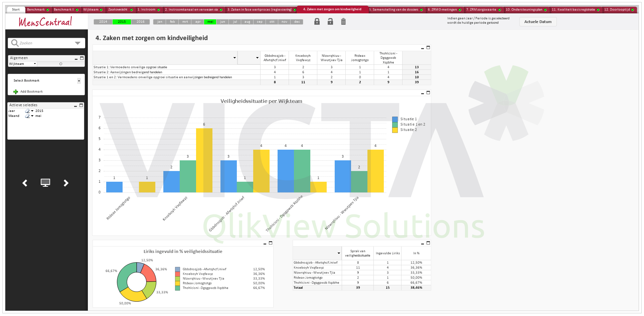644x316 pixels.
Task: Maximize the Algemeen panel
Action: [x=82, y=58]
